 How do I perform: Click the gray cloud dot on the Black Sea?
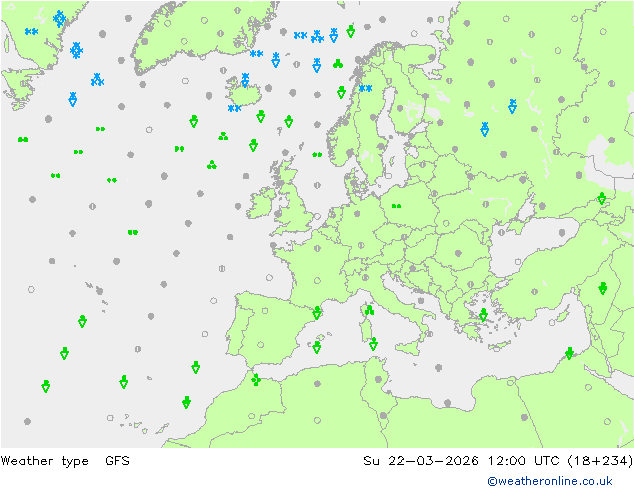562,233
